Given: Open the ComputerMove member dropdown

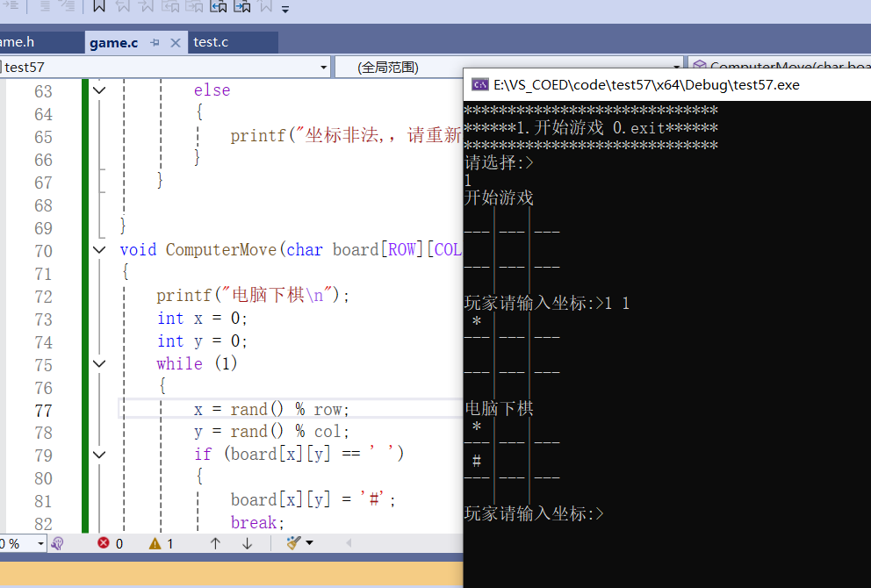Looking at the screenshot, I should pos(780,68).
